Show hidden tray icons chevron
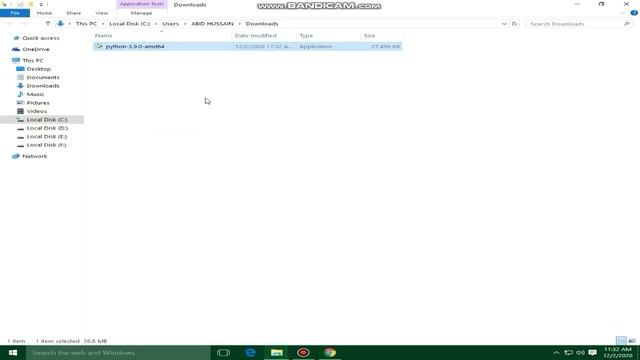This screenshot has width=640, height=360. 556,353
